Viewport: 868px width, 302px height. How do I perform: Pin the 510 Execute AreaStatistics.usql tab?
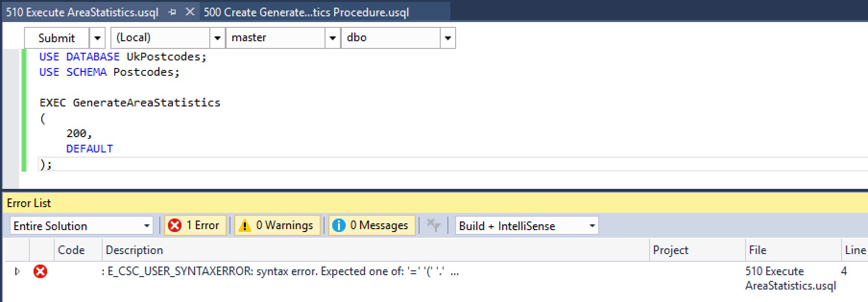pos(172,12)
